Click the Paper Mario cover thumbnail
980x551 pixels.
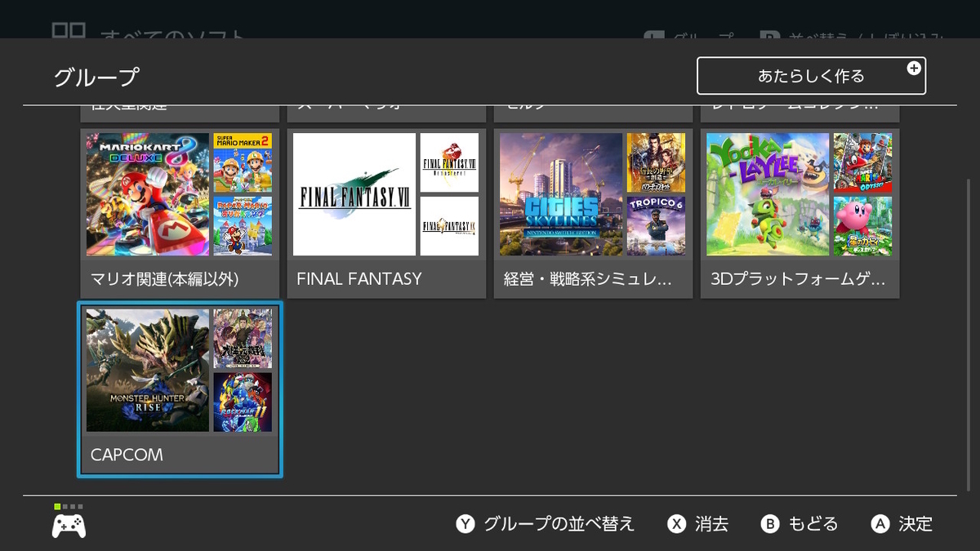pyautogui.click(x=243, y=226)
